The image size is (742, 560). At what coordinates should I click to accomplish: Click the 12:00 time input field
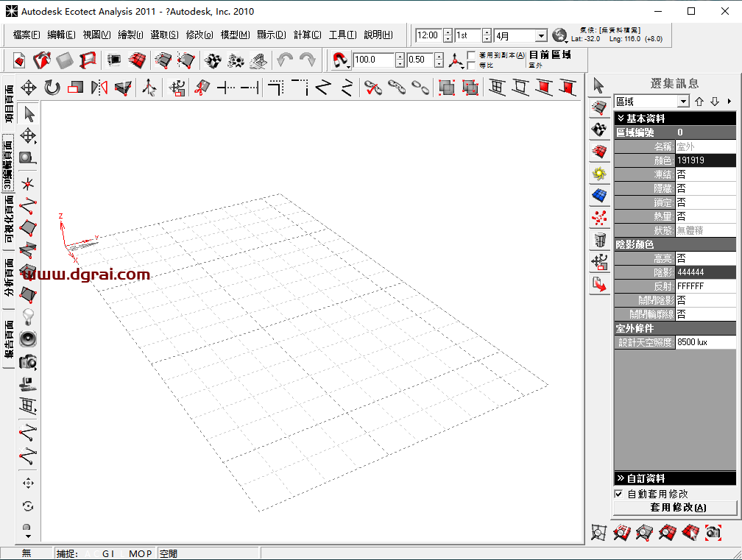[429, 35]
